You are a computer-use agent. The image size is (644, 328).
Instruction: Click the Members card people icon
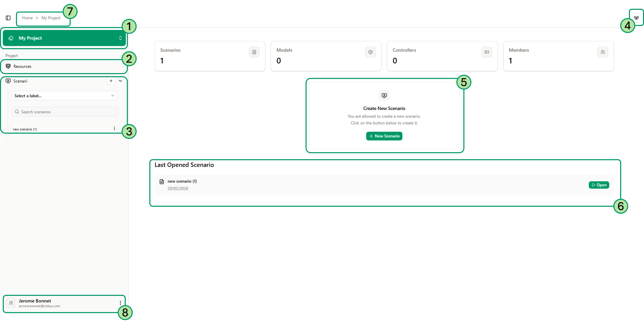(603, 52)
